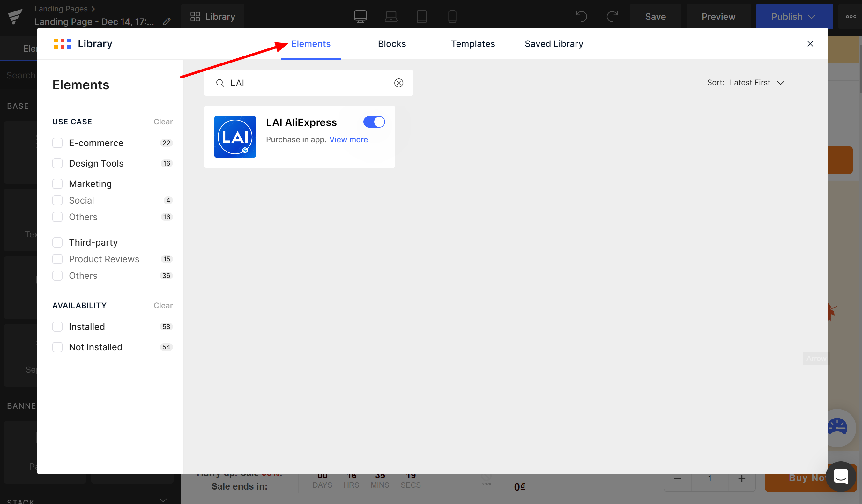The height and width of the screenshot is (504, 862).
Task: Click the search magnifier icon
Action: tap(220, 83)
